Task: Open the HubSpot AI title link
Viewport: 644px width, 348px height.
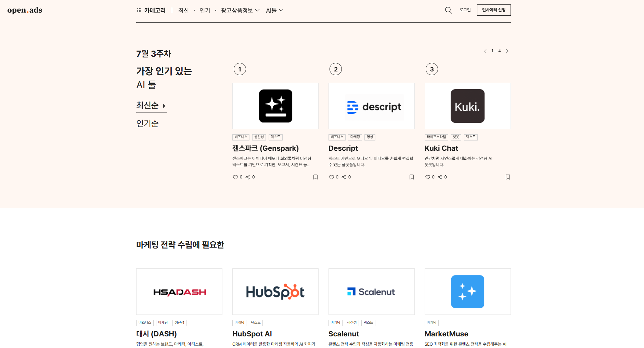Action: coord(252,334)
